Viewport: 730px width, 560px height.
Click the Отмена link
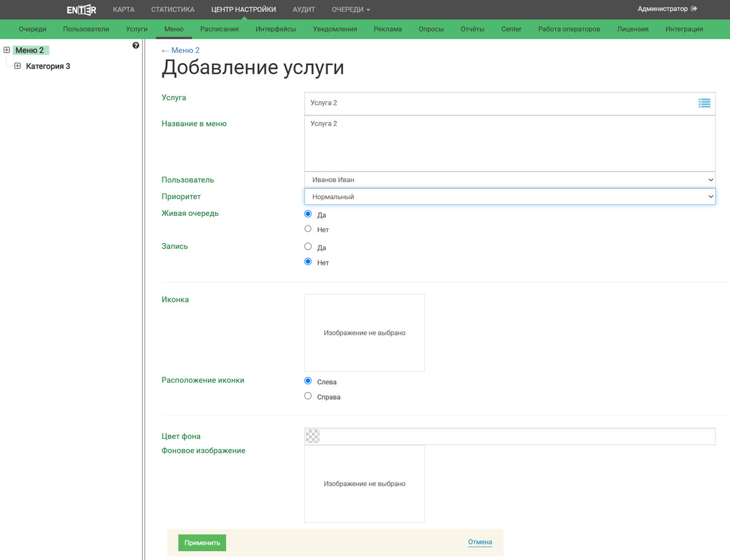pyautogui.click(x=479, y=542)
